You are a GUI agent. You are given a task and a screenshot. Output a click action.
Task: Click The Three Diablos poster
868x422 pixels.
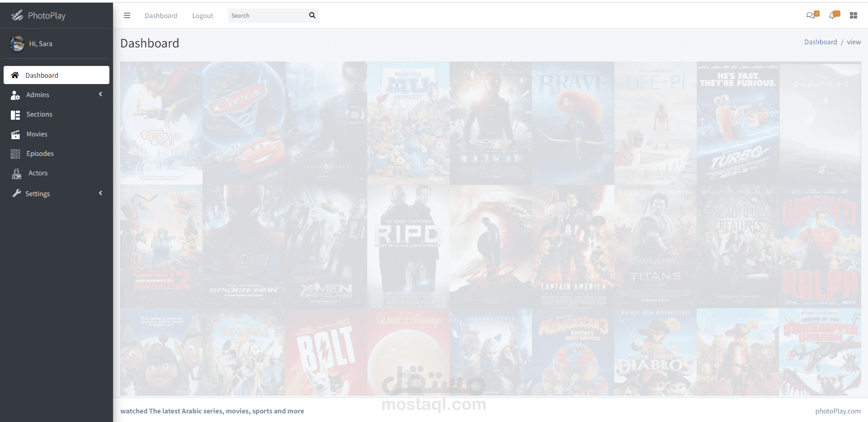pyautogui.click(x=656, y=352)
